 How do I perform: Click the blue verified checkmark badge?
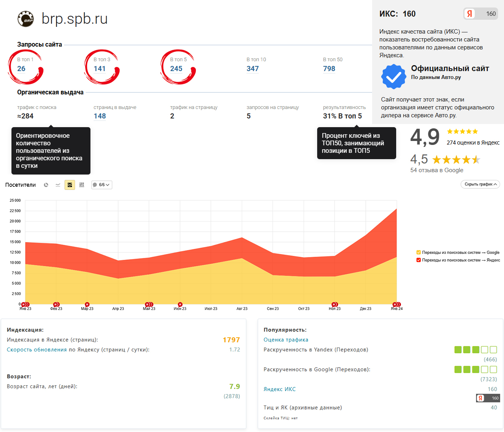click(x=394, y=77)
